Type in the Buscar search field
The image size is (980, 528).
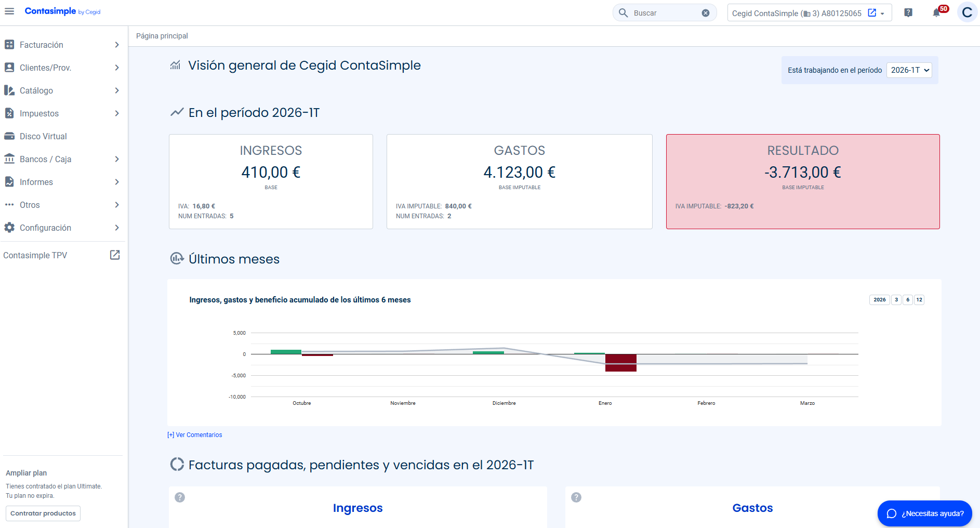tap(664, 13)
